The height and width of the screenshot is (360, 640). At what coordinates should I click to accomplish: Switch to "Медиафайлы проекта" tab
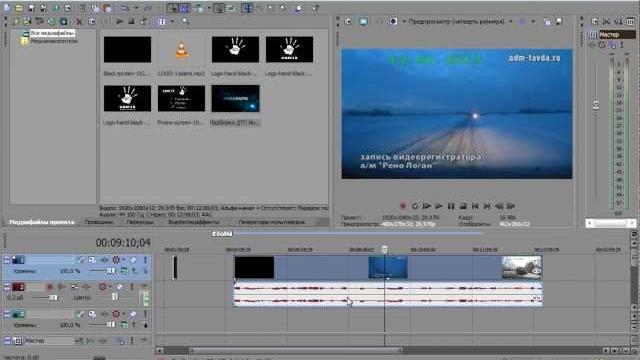(x=42, y=222)
